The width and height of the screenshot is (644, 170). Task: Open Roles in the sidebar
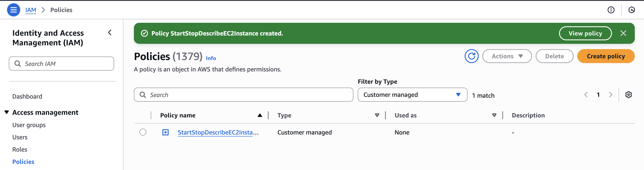[x=20, y=150]
